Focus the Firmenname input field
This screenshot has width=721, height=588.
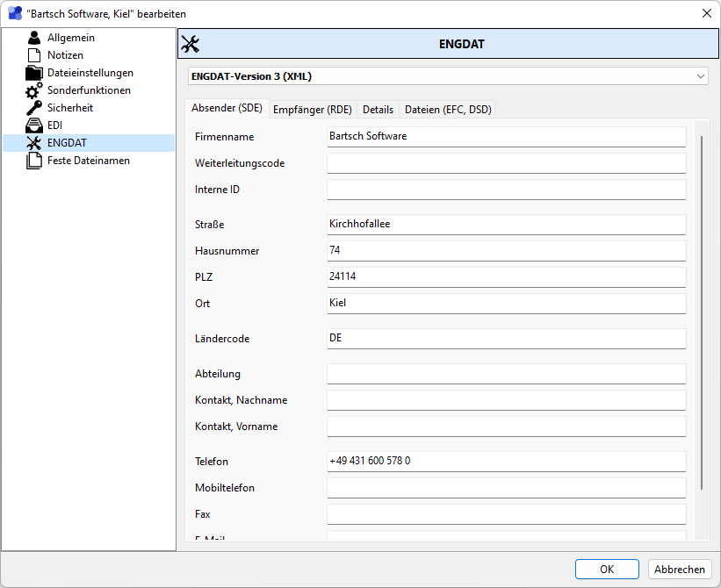pyautogui.click(x=506, y=137)
